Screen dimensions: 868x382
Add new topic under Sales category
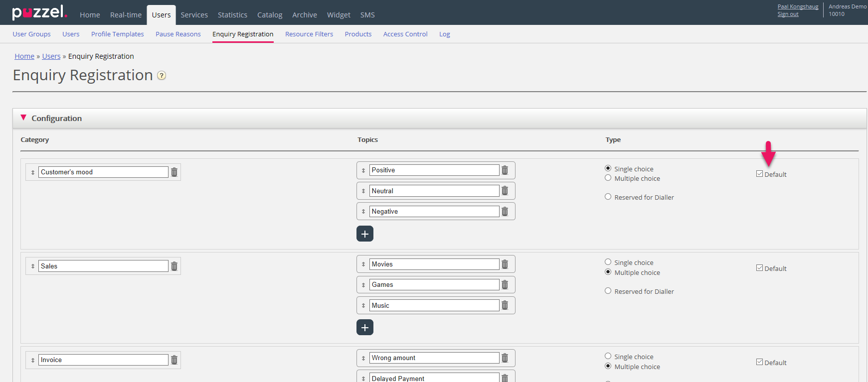pyautogui.click(x=364, y=327)
